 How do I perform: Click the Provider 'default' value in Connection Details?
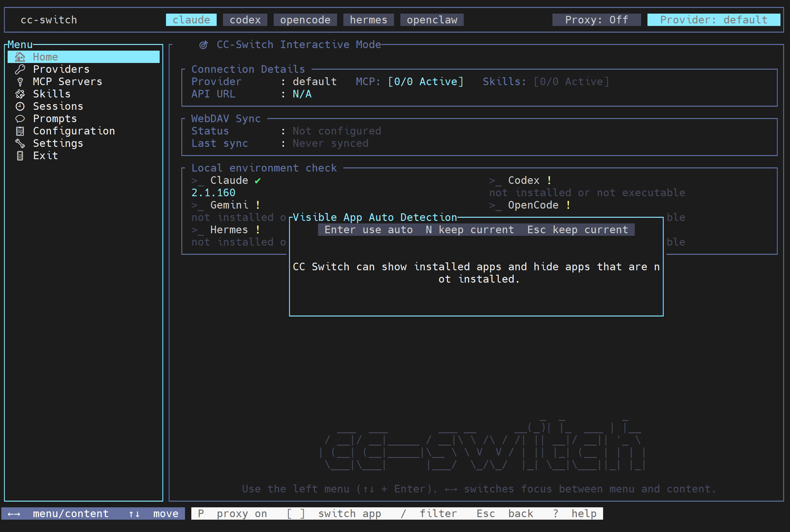click(315, 82)
